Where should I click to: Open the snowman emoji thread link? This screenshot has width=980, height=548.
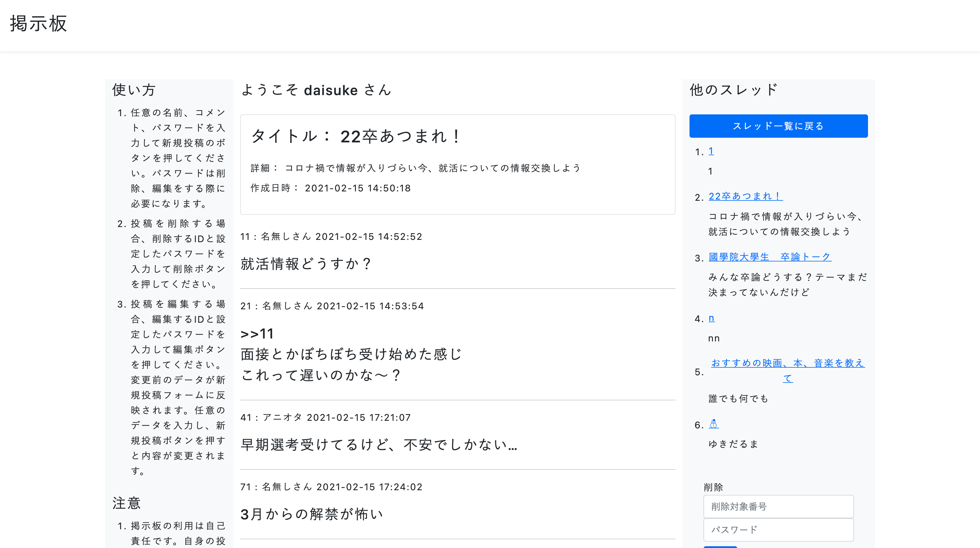click(x=713, y=424)
